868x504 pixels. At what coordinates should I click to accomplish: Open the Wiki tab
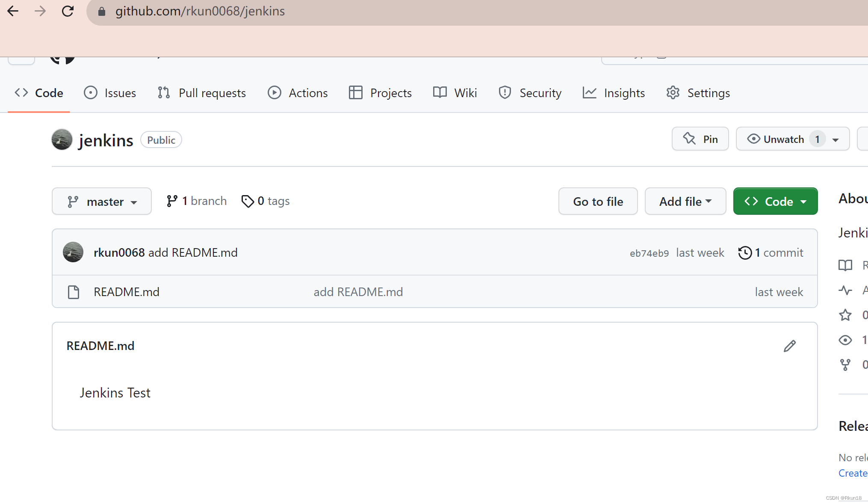pos(455,93)
